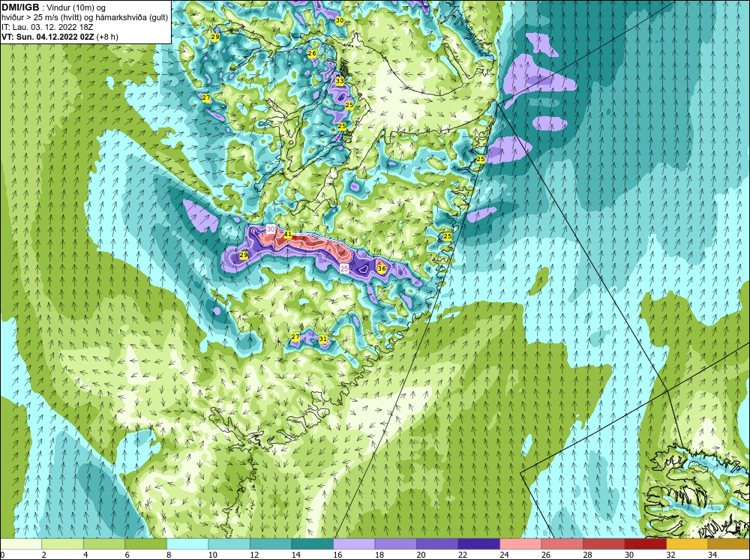Click the legend scale number 34
This screenshot has height=560, width=750.
(x=712, y=555)
